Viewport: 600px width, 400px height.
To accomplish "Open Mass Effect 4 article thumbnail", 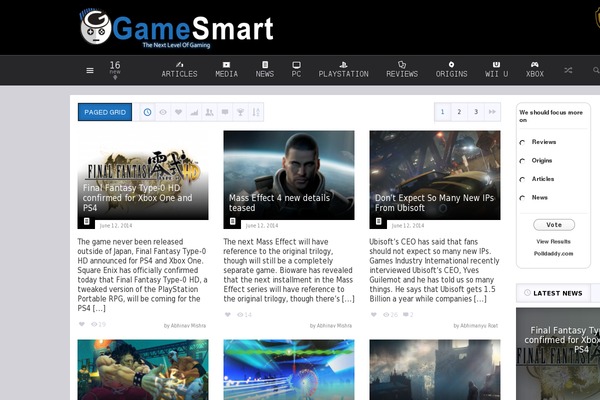I will (289, 175).
